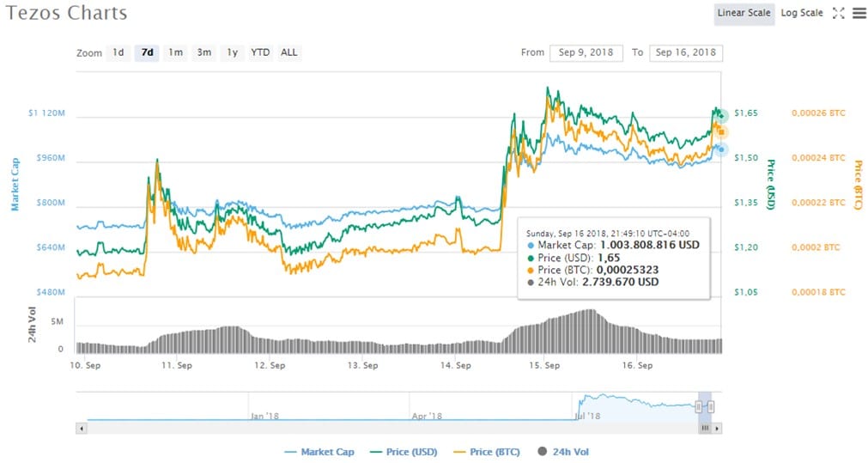Toggle Price (BTC) series in legend

(487, 452)
